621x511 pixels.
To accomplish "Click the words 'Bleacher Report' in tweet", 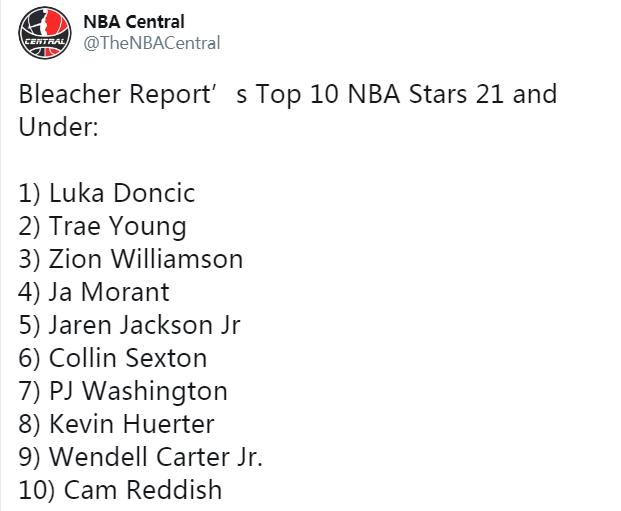I will click(x=114, y=95).
